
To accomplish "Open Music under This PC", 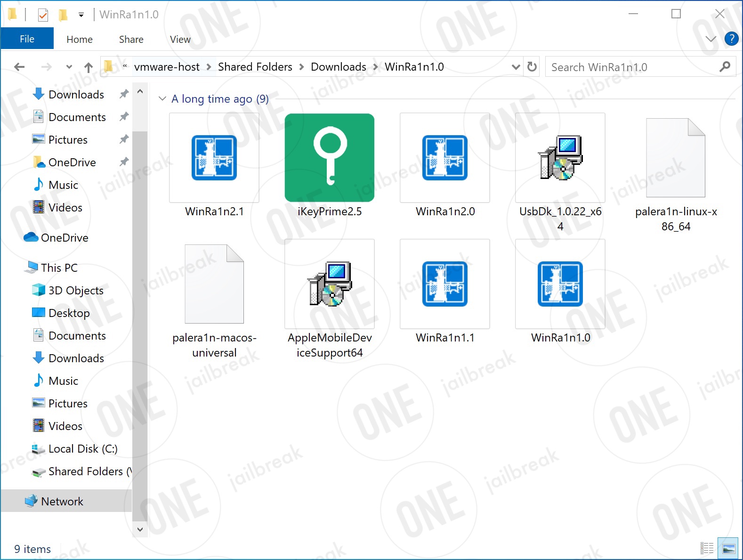I will click(63, 381).
